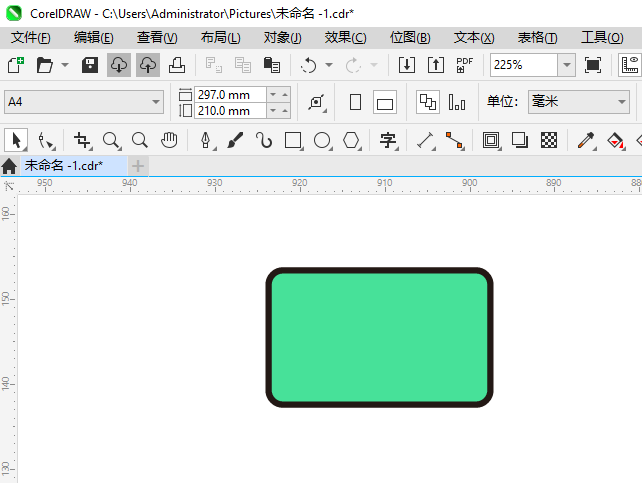Undo the last action

click(308, 65)
